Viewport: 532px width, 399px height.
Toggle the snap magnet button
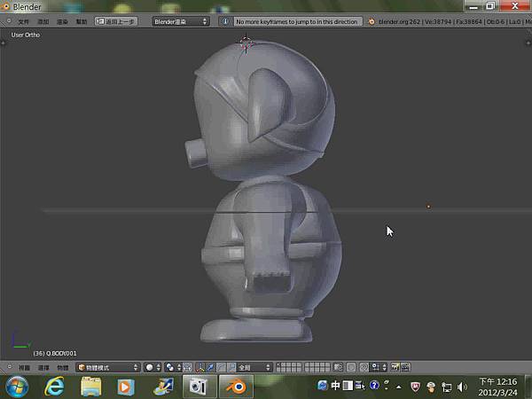click(x=364, y=367)
